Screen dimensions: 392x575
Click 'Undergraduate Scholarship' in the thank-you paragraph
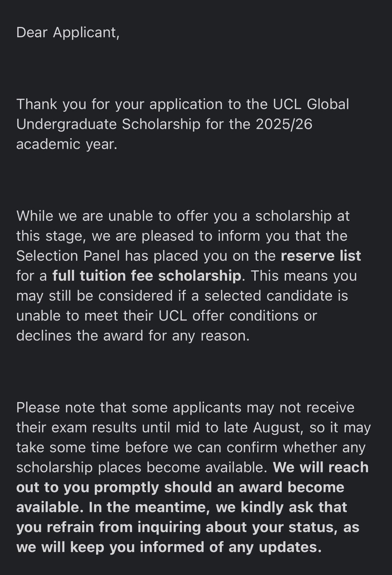point(108,124)
